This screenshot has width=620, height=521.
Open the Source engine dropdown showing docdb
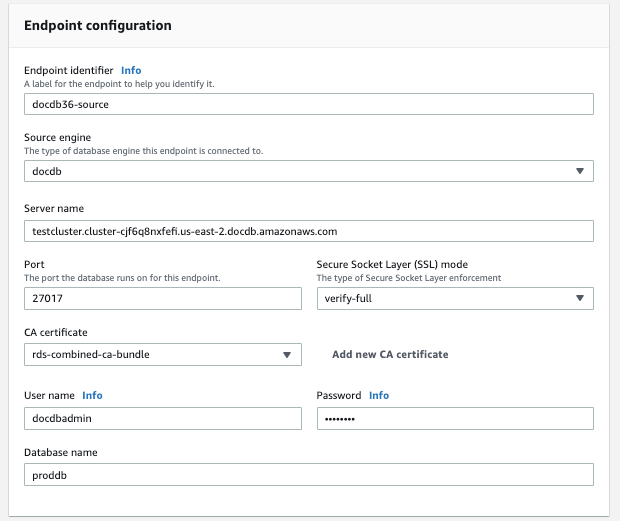coord(300,171)
